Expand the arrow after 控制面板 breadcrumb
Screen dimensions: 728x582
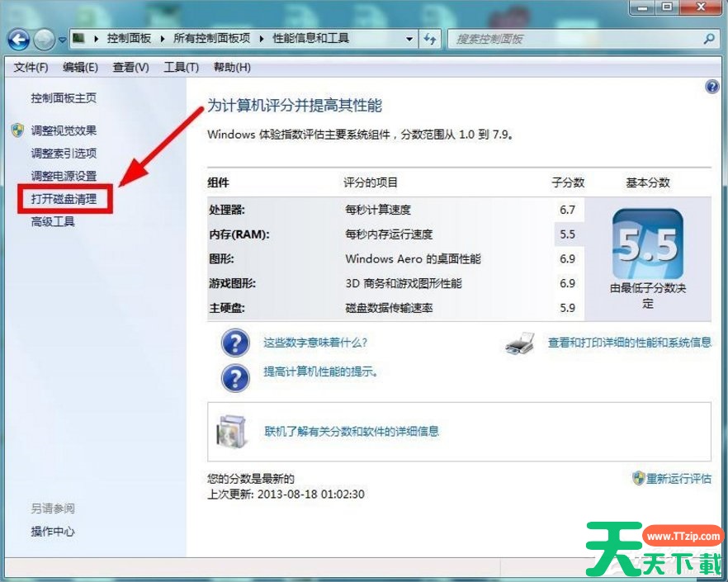coord(163,39)
